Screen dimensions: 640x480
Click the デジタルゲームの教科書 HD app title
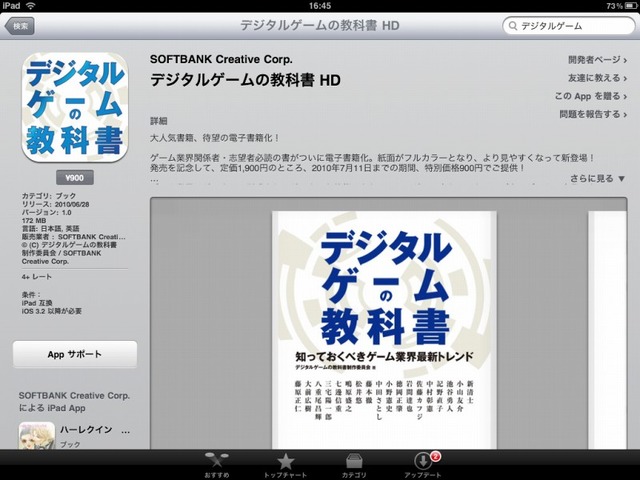pyautogui.click(x=245, y=80)
